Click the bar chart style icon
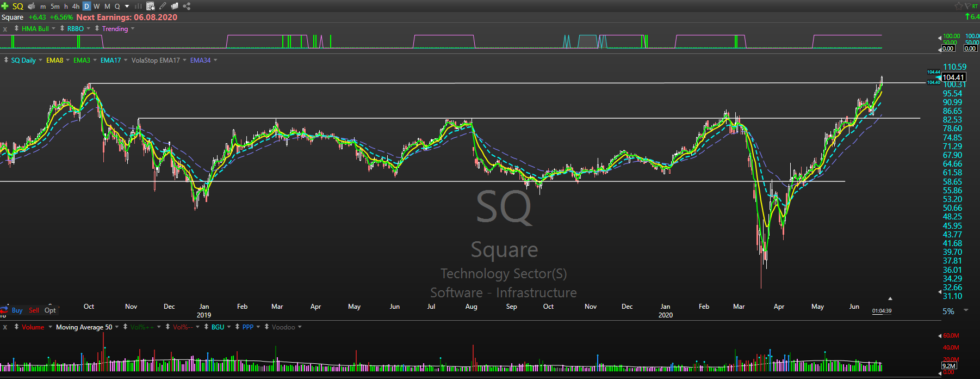980x379 pixels. 138,7
